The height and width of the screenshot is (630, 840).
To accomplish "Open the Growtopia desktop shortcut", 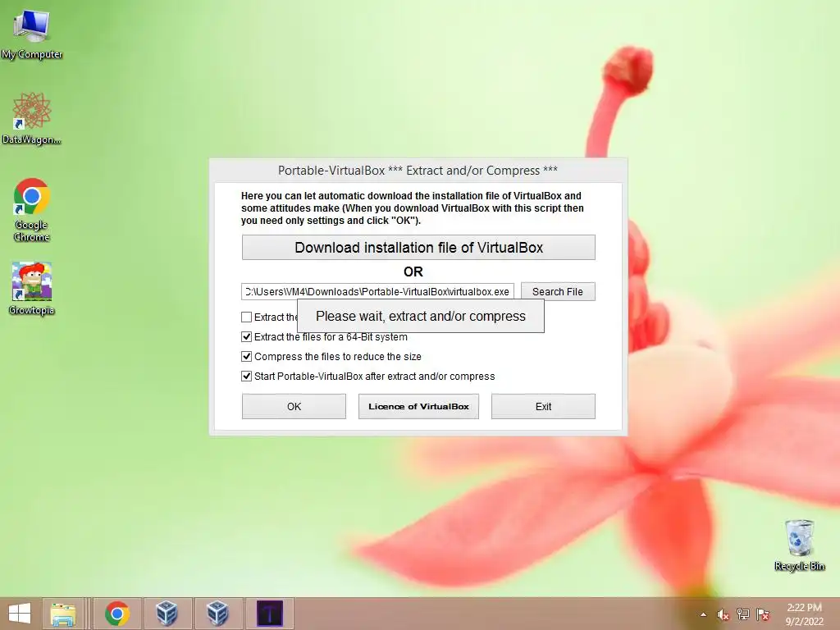I will pos(32,288).
